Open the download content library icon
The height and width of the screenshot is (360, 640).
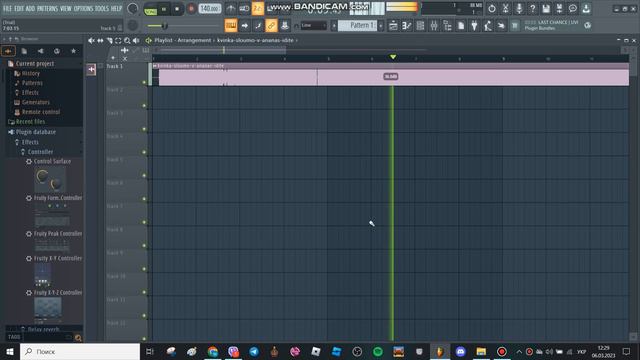click(x=586, y=8)
